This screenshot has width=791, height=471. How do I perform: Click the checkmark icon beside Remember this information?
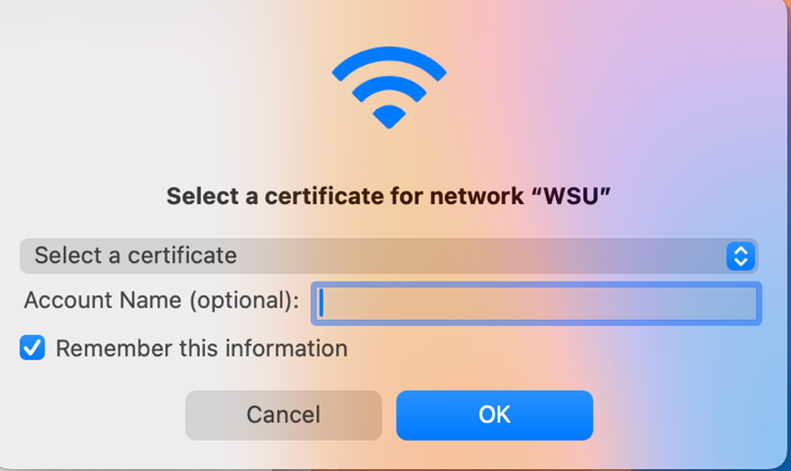pos(33,348)
